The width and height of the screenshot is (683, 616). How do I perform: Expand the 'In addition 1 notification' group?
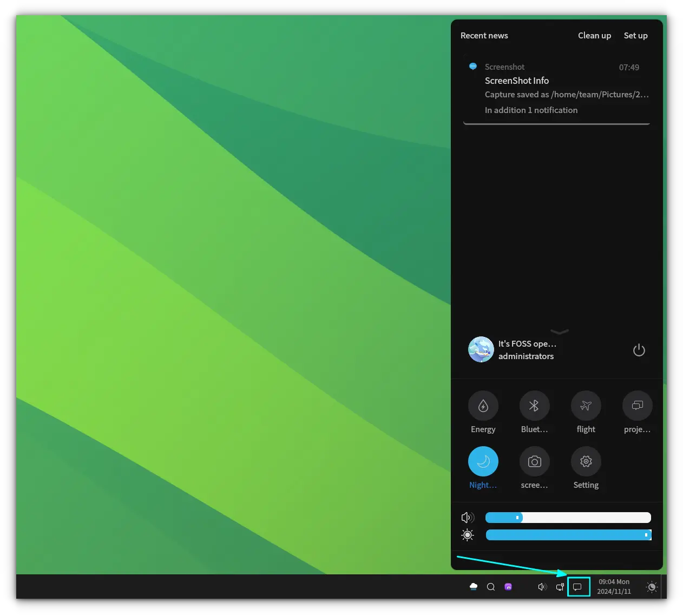[x=531, y=110]
